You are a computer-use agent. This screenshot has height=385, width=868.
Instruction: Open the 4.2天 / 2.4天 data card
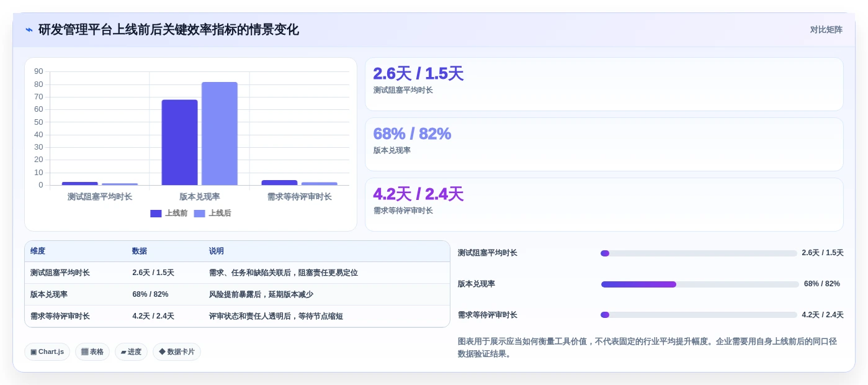pos(604,204)
